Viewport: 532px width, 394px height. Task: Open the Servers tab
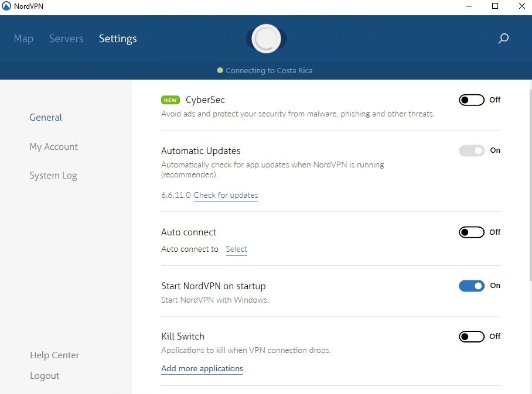click(x=66, y=39)
